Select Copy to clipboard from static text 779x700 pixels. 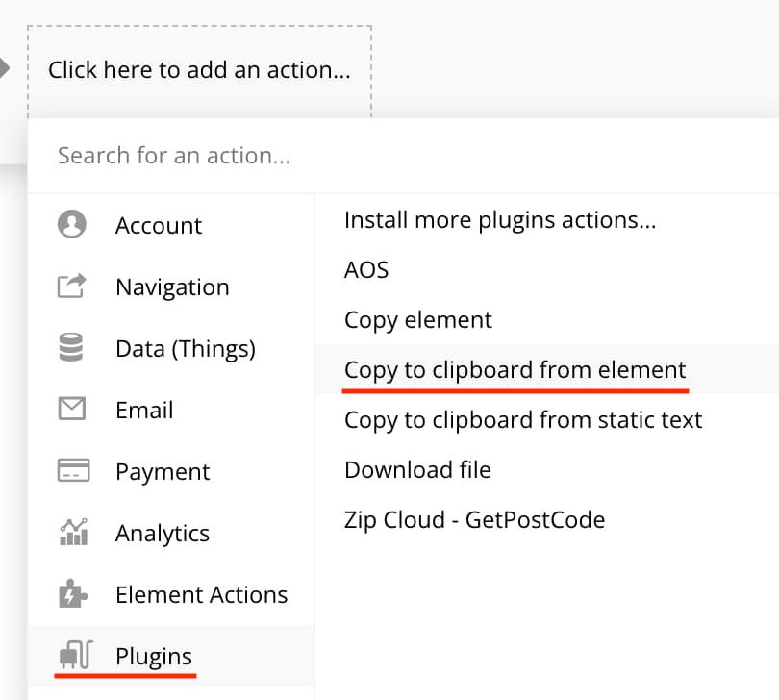(x=523, y=420)
